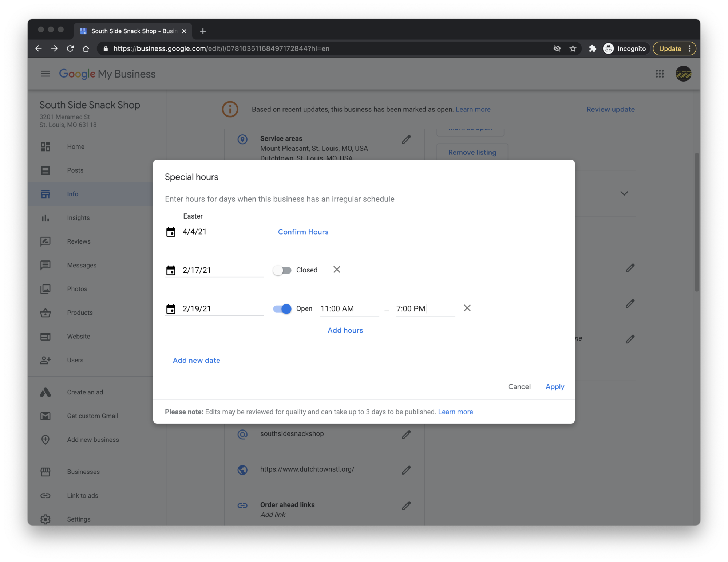
Task: Reload the page
Action: click(70, 48)
